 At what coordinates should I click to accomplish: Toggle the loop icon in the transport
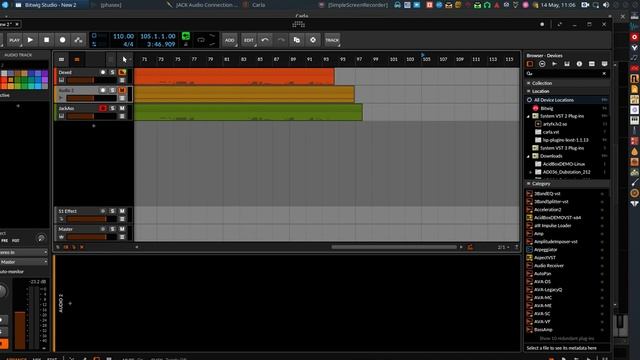(x=201, y=40)
